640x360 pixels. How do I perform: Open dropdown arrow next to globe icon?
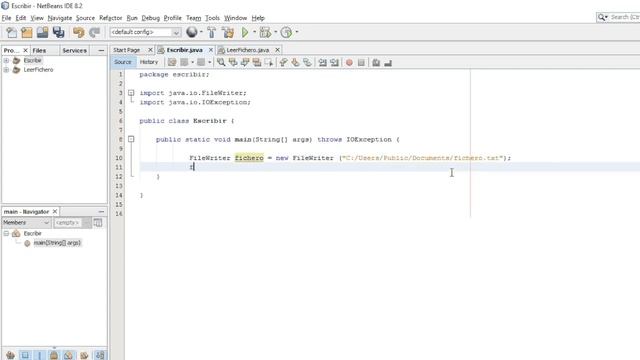(201, 32)
